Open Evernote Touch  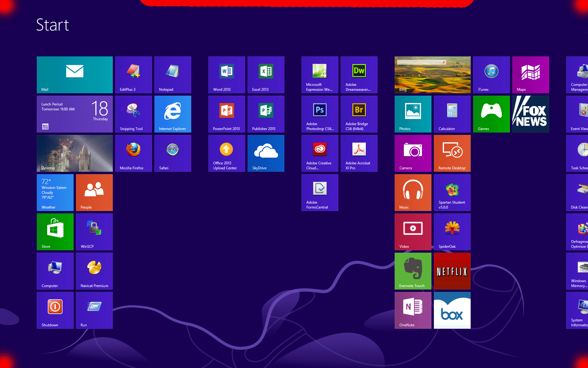[x=413, y=271]
